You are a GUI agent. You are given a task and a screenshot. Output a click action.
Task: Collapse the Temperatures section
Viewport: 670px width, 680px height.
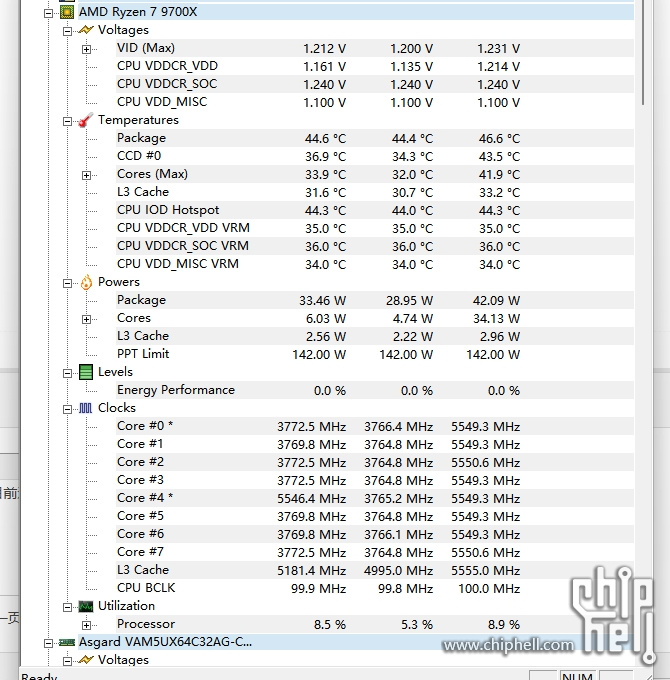coord(67,121)
